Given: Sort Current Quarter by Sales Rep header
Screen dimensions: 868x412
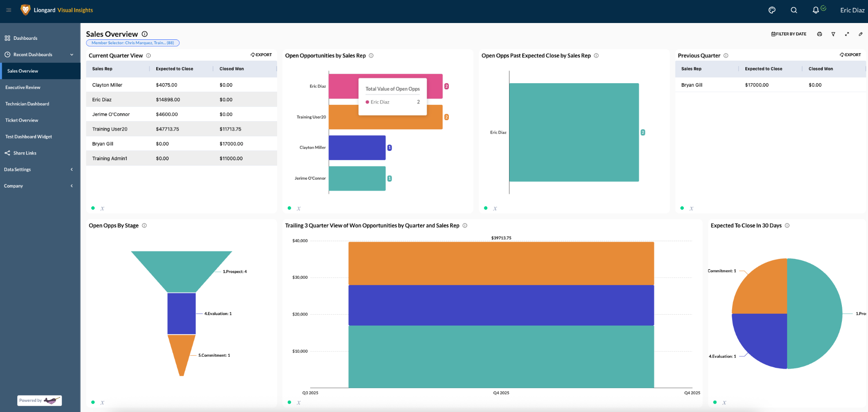Looking at the screenshot, I should 102,69.
